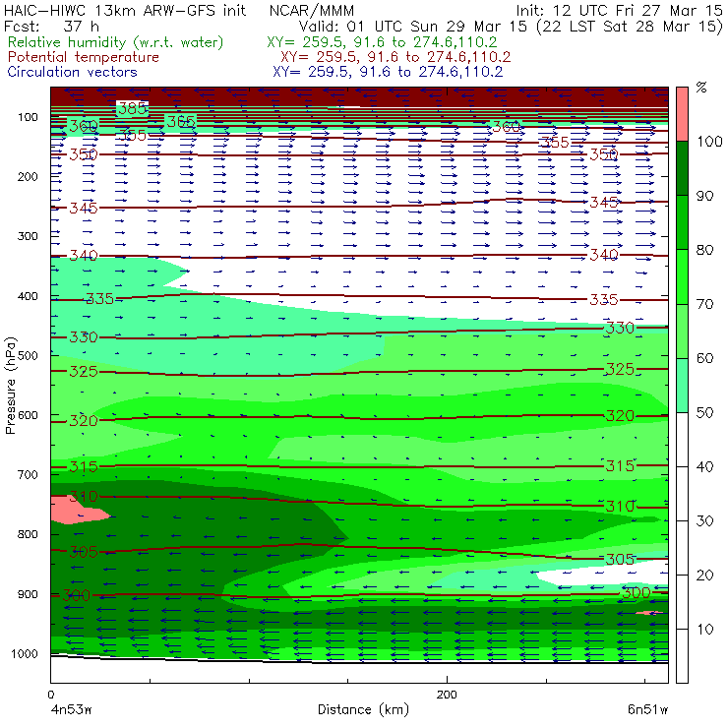Click the '900' pressure axis tick label
728x728 pixels.
[28, 594]
